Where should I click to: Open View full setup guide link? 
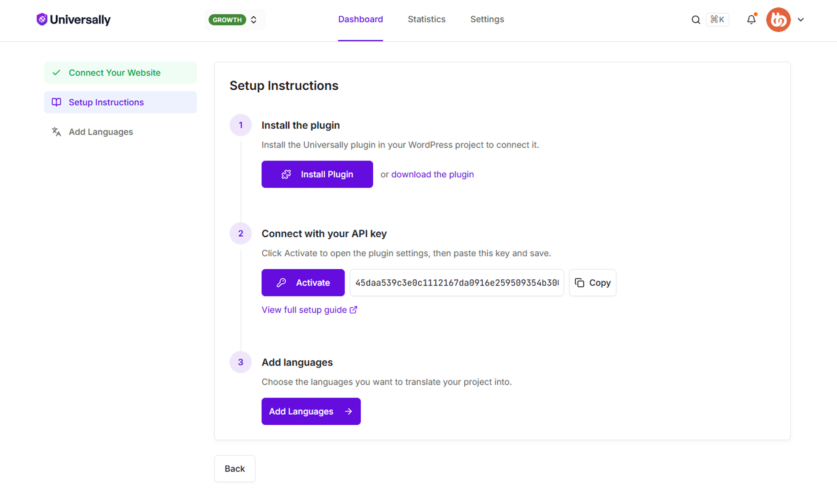pos(309,310)
